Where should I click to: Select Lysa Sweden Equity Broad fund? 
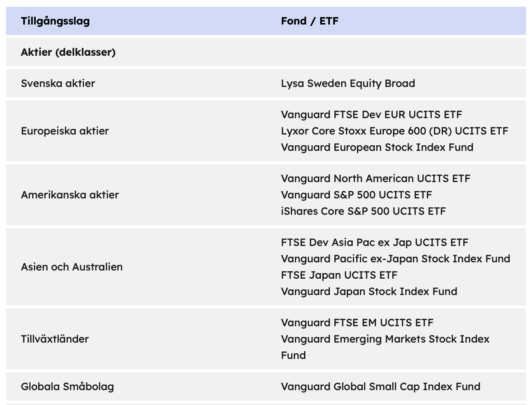click(348, 83)
